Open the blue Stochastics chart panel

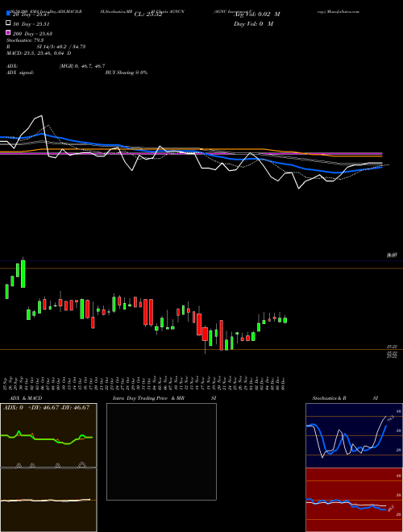[x=354, y=435]
